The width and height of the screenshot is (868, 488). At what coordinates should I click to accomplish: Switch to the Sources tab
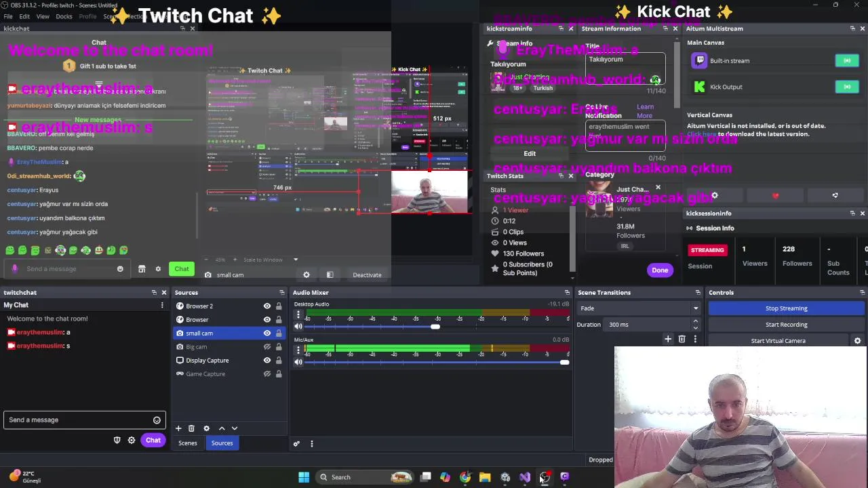[222, 443]
